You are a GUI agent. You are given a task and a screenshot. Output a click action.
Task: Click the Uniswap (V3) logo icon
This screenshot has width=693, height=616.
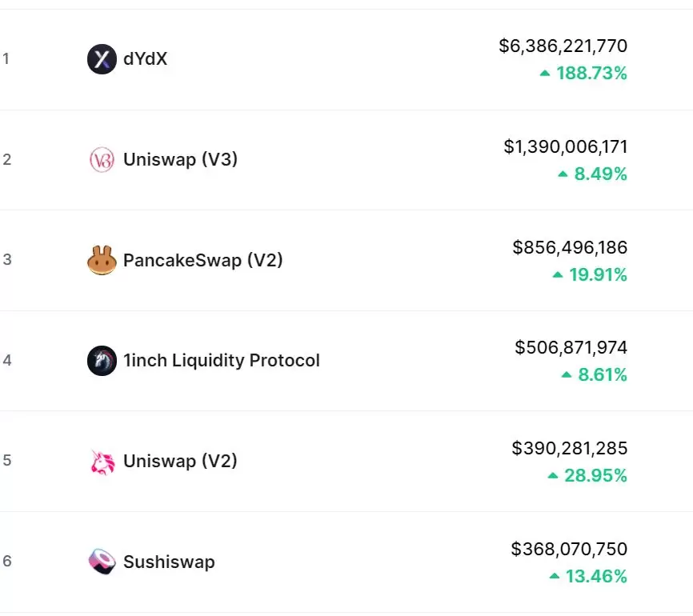point(102,160)
